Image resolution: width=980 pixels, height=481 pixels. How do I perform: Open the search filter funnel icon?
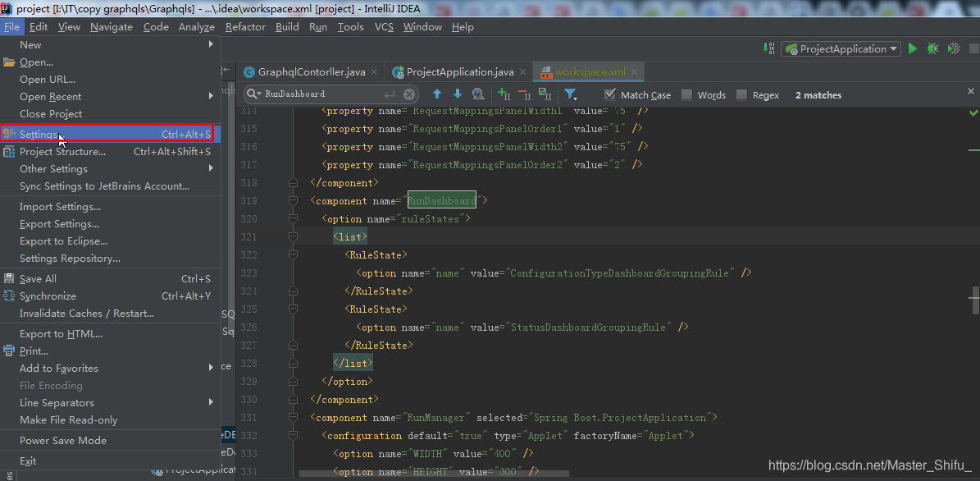point(570,94)
